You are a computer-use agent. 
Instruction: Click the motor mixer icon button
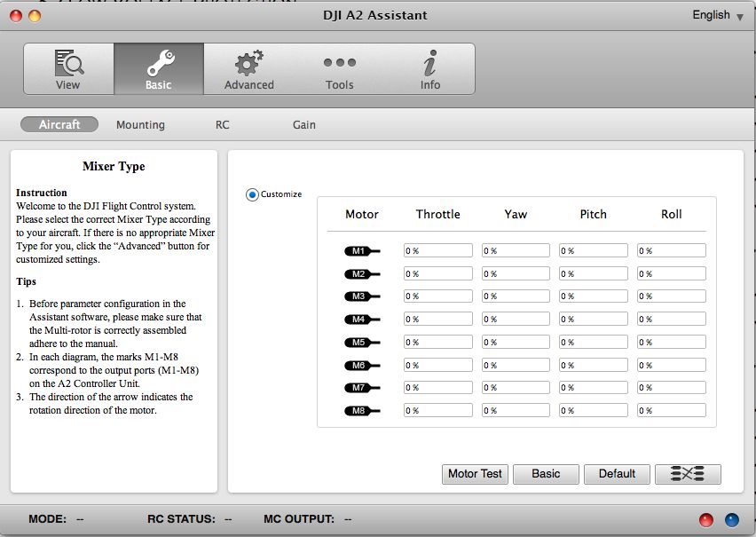[688, 474]
